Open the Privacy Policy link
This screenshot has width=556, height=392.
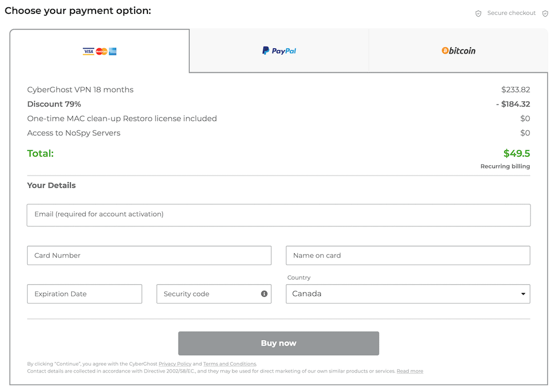(175, 364)
